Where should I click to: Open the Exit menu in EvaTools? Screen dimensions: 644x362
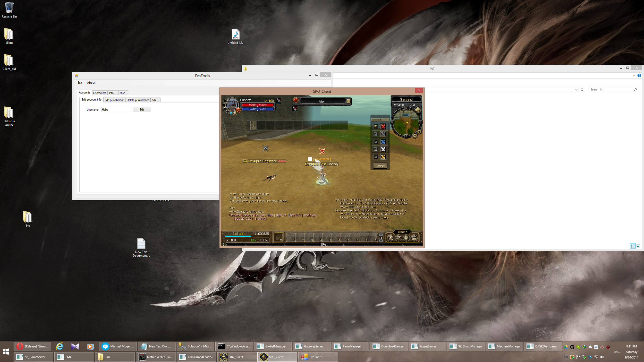pyautogui.click(x=80, y=83)
